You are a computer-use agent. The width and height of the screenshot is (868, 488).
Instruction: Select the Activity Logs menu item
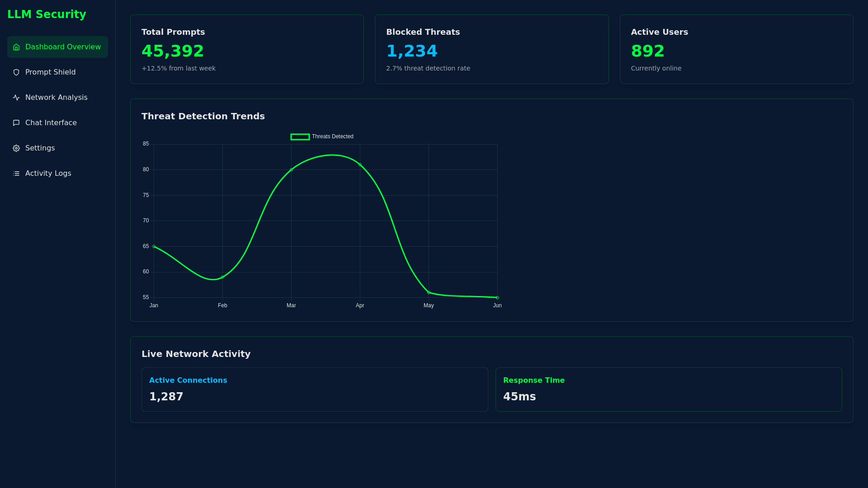(x=48, y=174)
